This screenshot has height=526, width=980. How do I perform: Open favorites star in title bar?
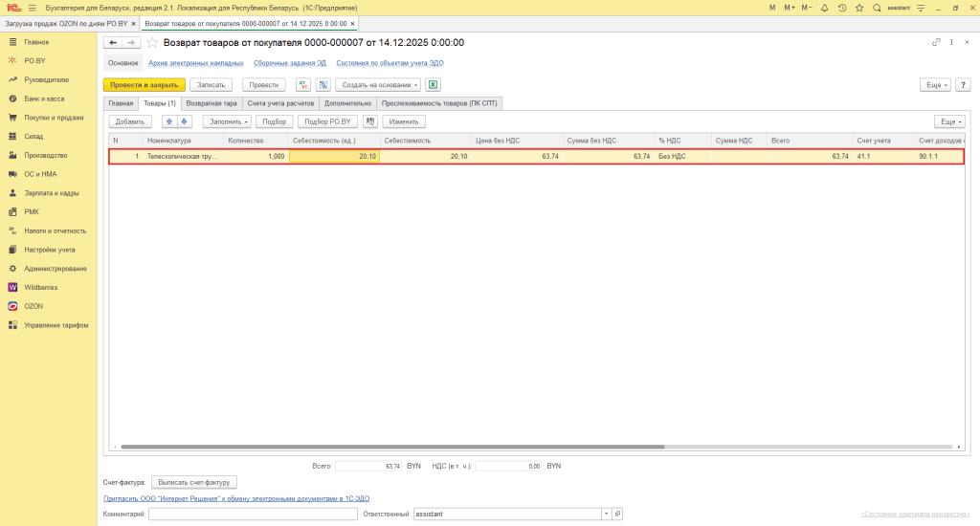click(x=859, y=8)
